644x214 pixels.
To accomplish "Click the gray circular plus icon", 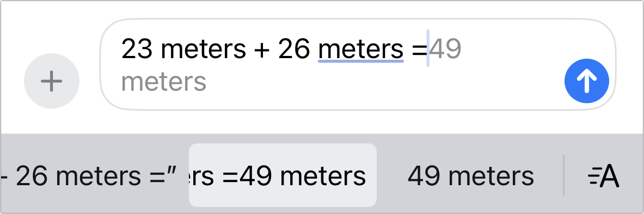I will pyautogui.click(x=52, y=81).
